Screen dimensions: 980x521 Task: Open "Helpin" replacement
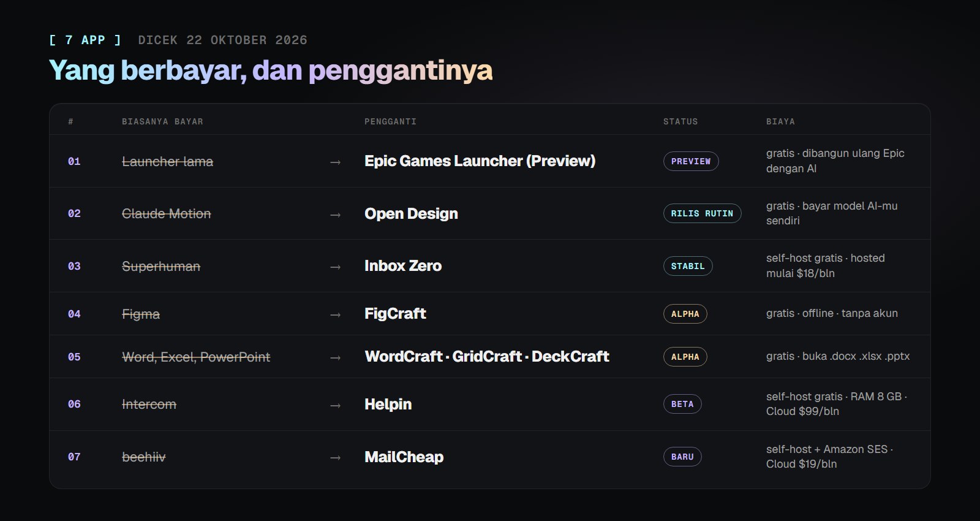coord(388,404)
